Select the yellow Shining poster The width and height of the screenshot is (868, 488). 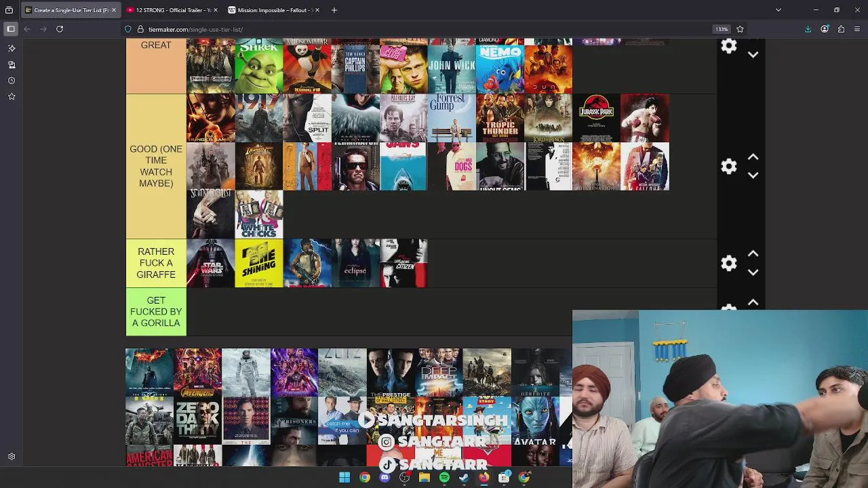pos(259,263)
